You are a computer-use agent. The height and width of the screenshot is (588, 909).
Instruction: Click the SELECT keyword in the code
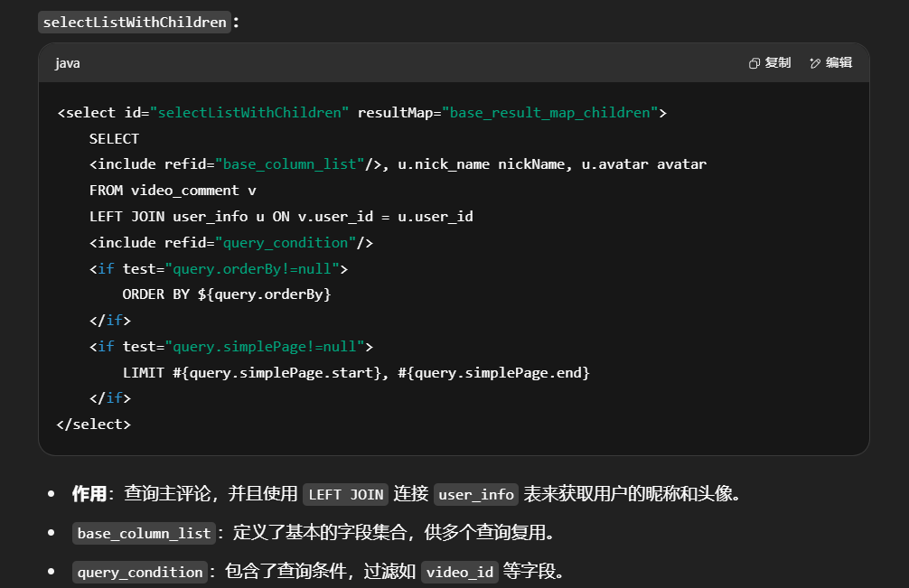(x=114, y=138)
